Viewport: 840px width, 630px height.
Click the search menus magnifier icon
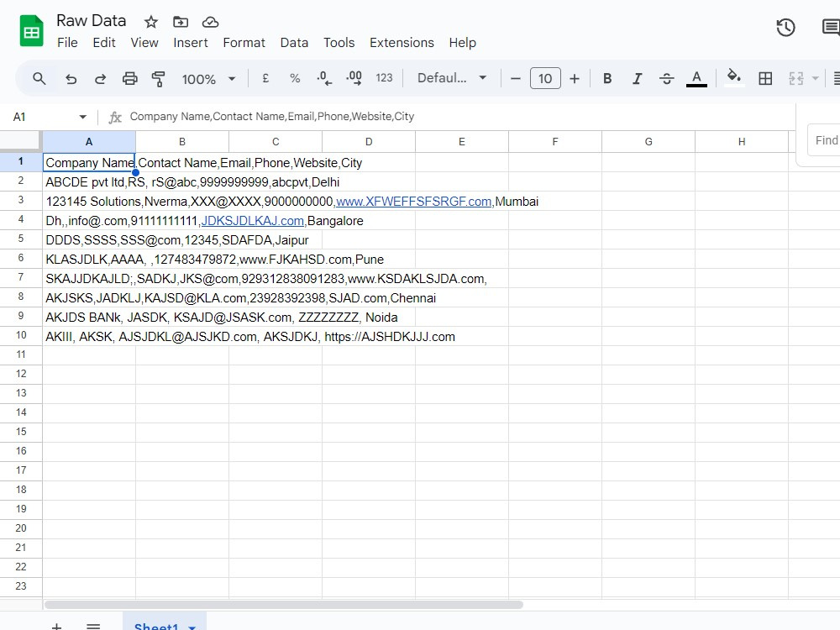pyautogui.click(x=39, y=79)
